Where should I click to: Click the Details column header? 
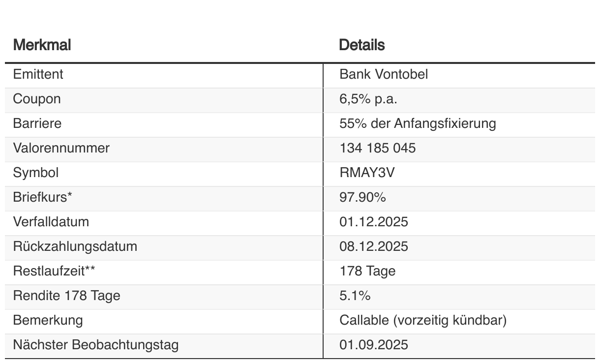(x=362, y=45)
